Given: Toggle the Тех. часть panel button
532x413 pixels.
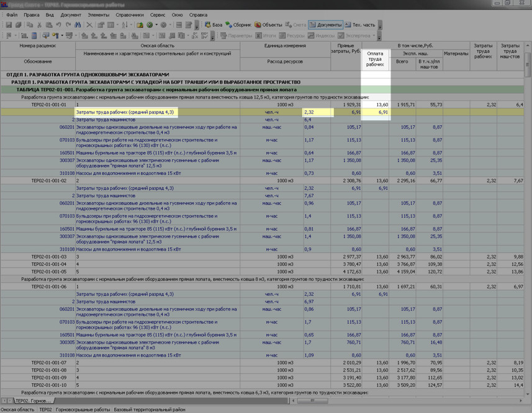Looking at the screenshot, I should [x=360, y=25].
